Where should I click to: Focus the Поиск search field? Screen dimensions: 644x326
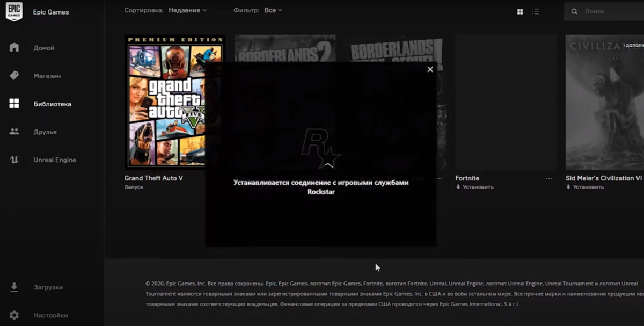pos(604,11)
